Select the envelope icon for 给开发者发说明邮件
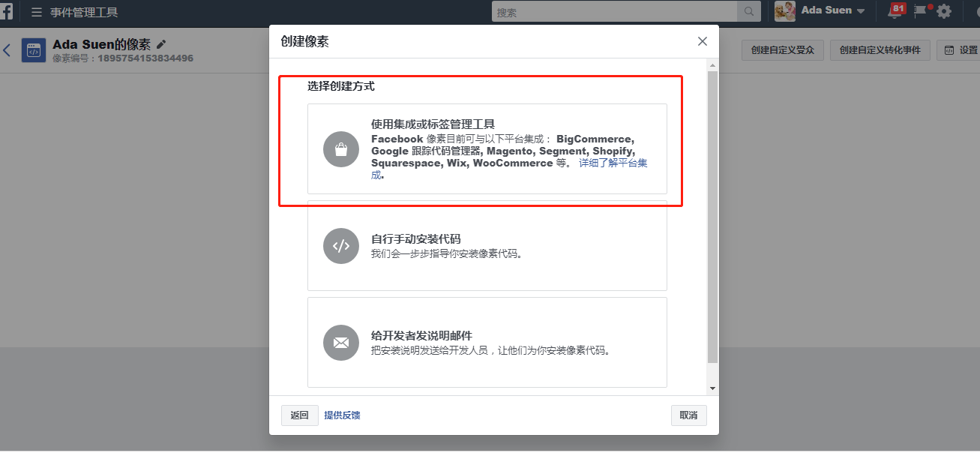 341,343
